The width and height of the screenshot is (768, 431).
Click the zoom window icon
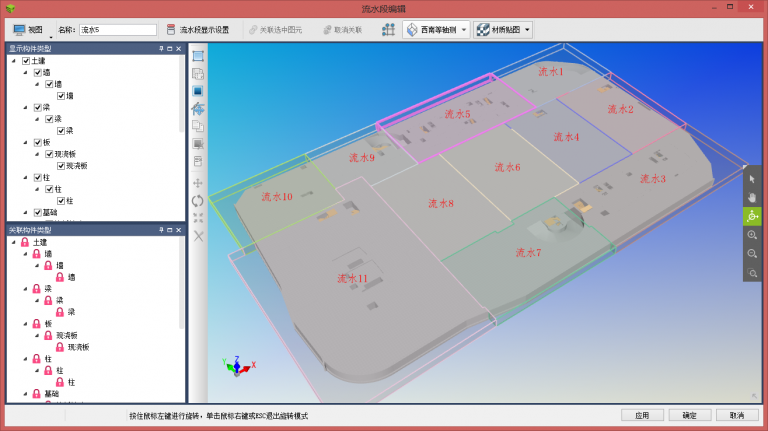(752, 273)
